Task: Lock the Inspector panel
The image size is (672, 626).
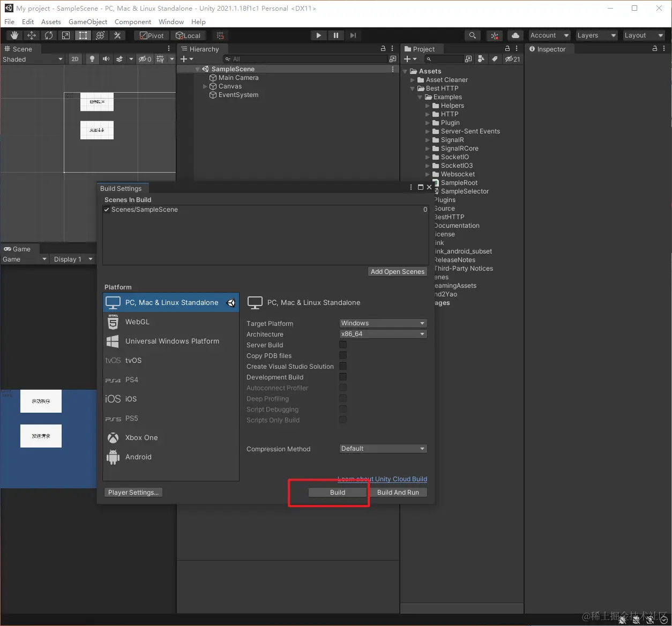Action: tap(655, 49)
